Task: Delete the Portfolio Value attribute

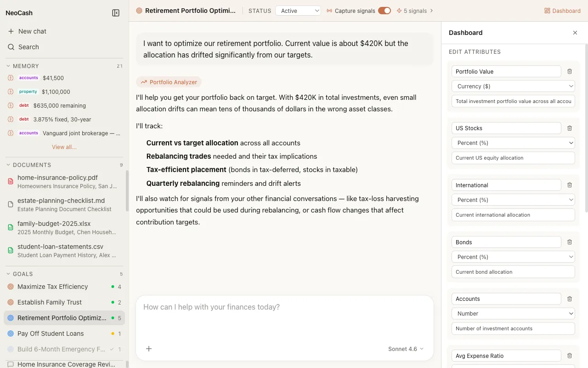Action: 570,71
